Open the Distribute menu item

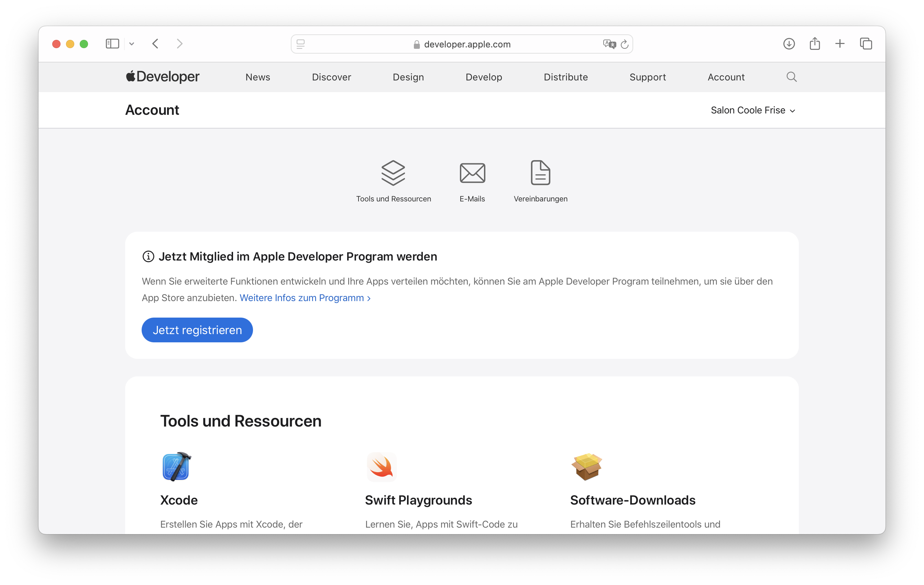point(565,77)
